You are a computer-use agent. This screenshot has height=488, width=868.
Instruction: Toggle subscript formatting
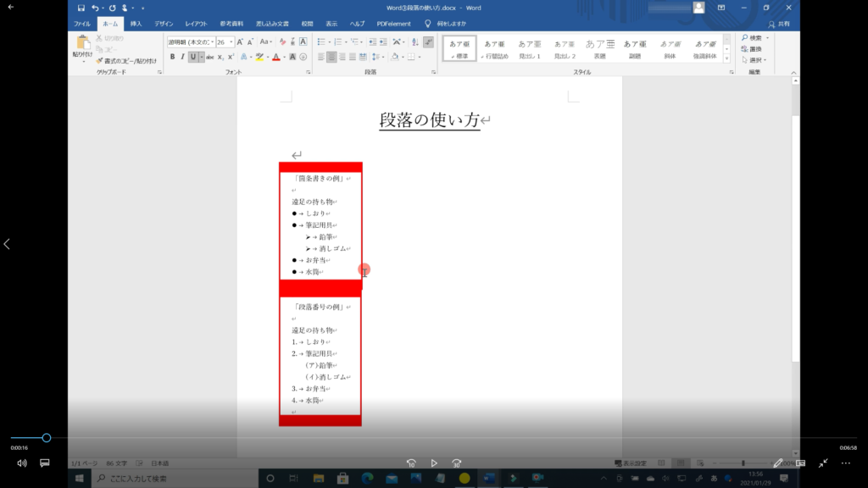coord(220,57)
